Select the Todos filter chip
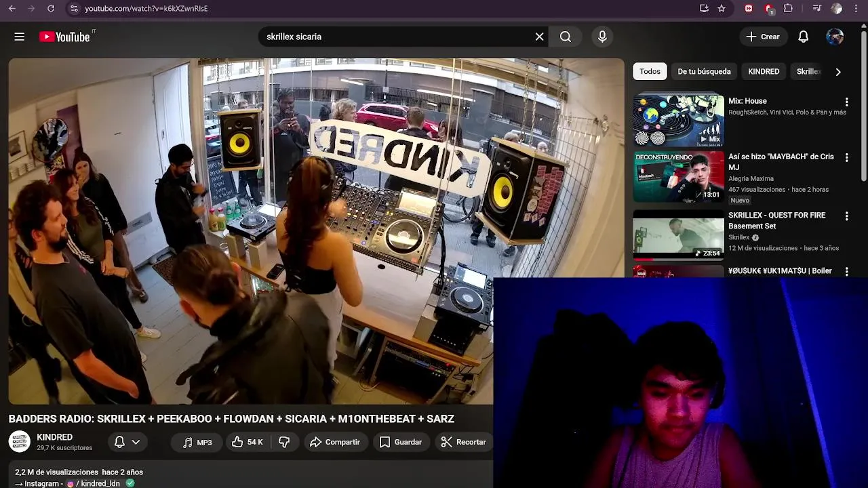The image size is (868, 488). (650, 71)
